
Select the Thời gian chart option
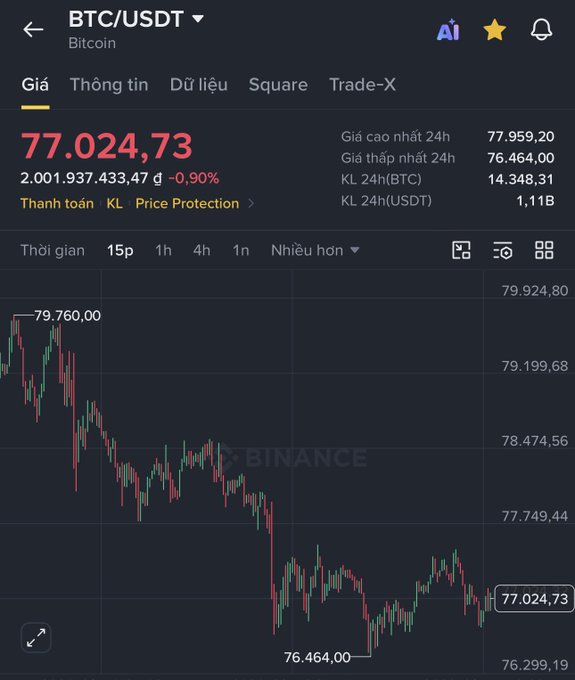(x=52, y=250)
